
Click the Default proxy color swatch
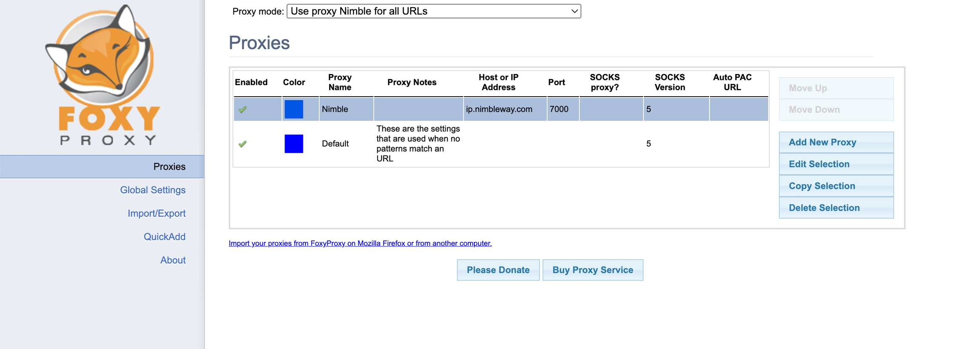[293, 144]
